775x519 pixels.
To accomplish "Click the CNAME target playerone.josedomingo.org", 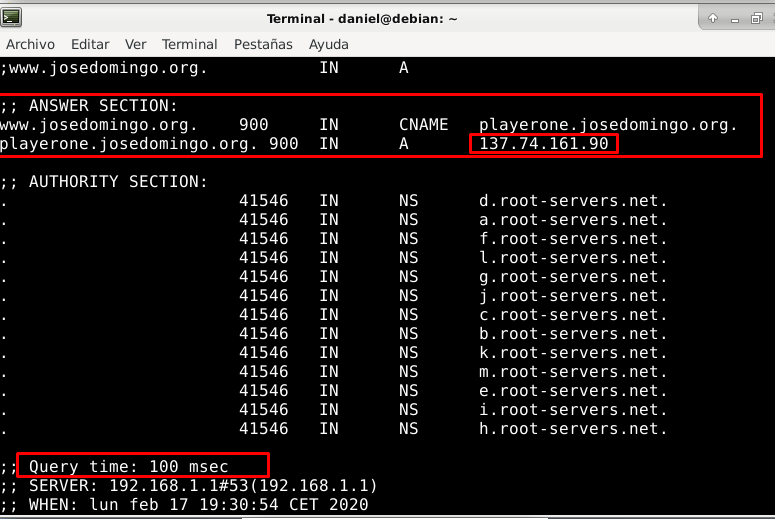I will (608, 125).
